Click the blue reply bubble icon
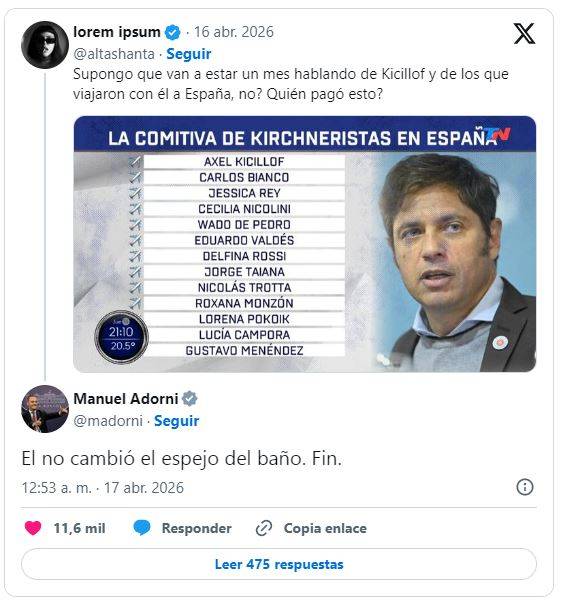563x606 pixels. click(142, 528)
